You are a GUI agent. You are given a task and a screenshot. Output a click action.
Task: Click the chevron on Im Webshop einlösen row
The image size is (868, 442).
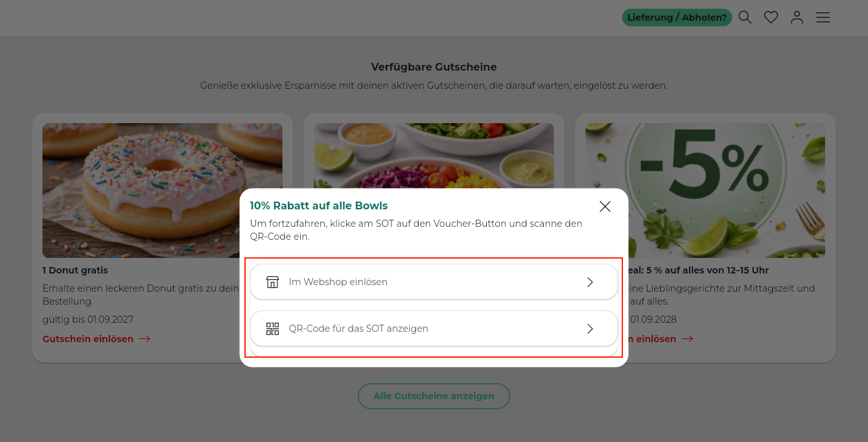[590, 282]
